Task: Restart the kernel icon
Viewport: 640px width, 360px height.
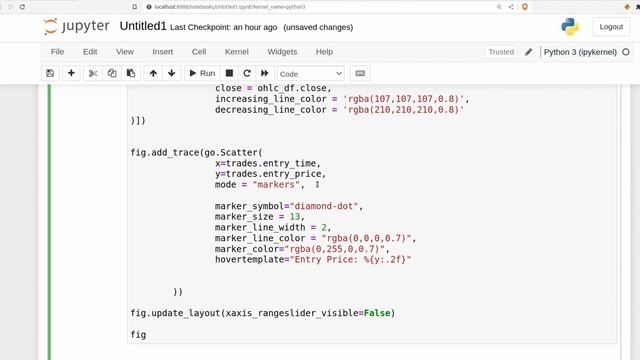Action: (247, 73)
